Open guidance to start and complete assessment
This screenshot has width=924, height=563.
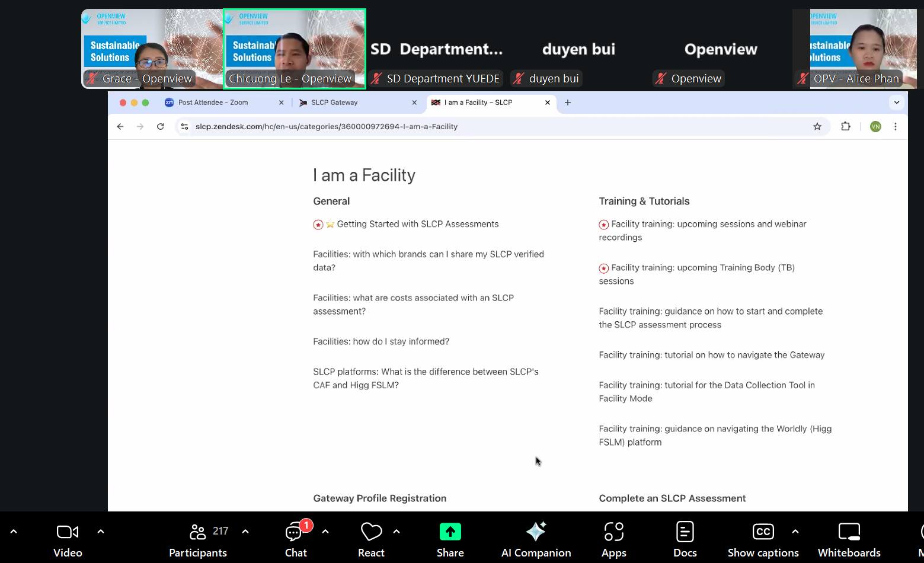pos(711,318)
